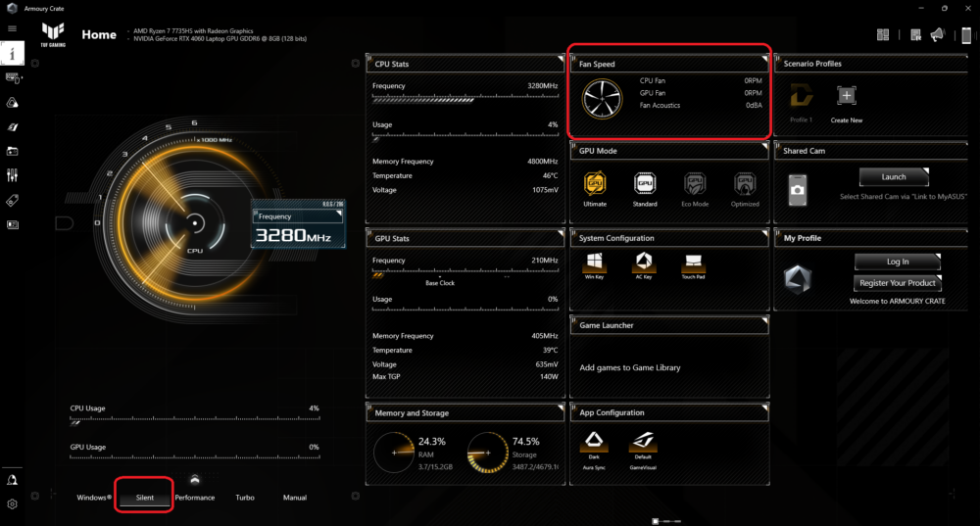Expand the CPU Stats panel corner
The width and height of the screenshot is (980, 526).
pyautogui.click(x=560, y=59)
